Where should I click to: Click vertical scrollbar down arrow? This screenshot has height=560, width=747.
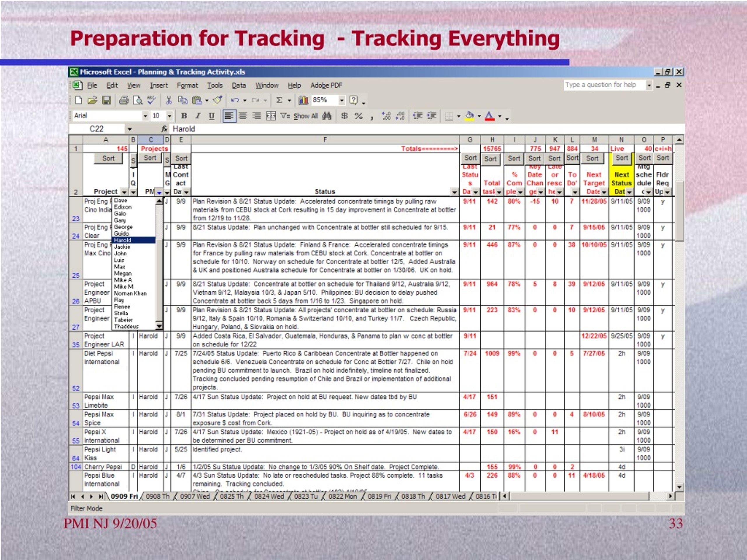(x=679, y=487)
